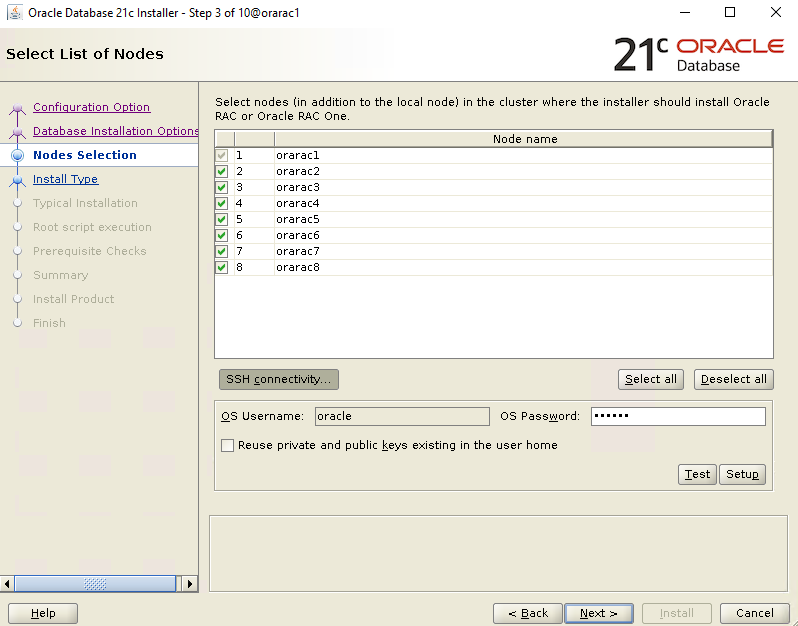Screen dimensions: 798x626
Task: Open the Configuration Option step
Action: (92, 107)
